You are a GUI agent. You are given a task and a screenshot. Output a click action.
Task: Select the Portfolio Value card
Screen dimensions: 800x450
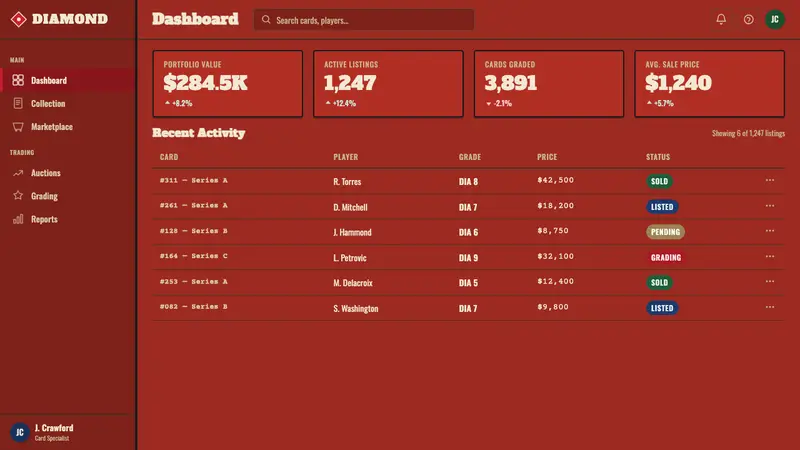pos(228,84)
